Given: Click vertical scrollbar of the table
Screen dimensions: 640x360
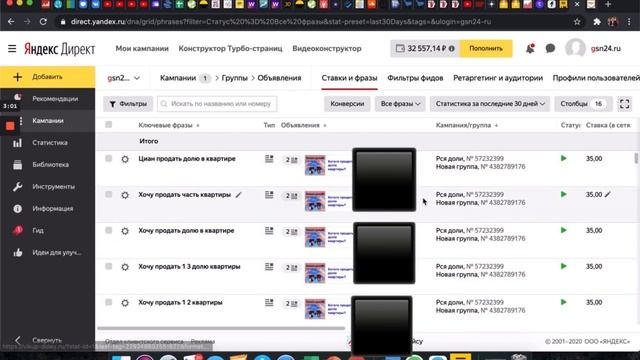Looking at the screenshot, I should click(x=636, y=158).
